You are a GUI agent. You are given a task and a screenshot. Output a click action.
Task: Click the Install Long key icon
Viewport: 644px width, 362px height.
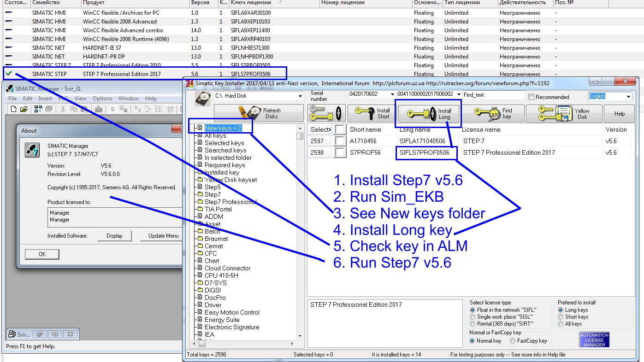(428, 113)
